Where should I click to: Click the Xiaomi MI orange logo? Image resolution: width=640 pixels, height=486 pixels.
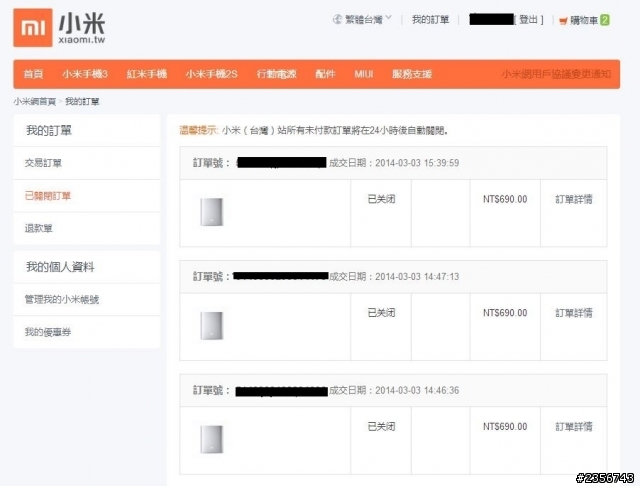pos(33,28)
